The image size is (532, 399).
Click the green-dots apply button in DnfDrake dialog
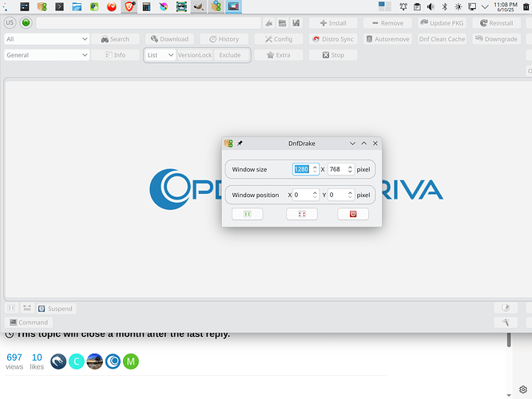click(248, 214)
